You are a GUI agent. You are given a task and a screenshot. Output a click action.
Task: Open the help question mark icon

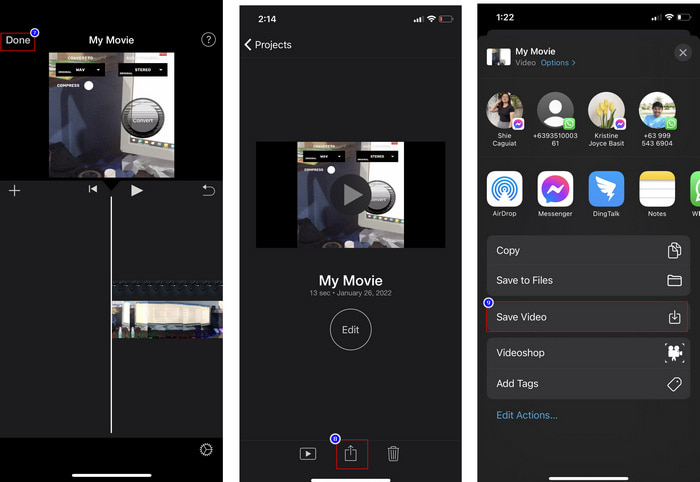(208, 40)
